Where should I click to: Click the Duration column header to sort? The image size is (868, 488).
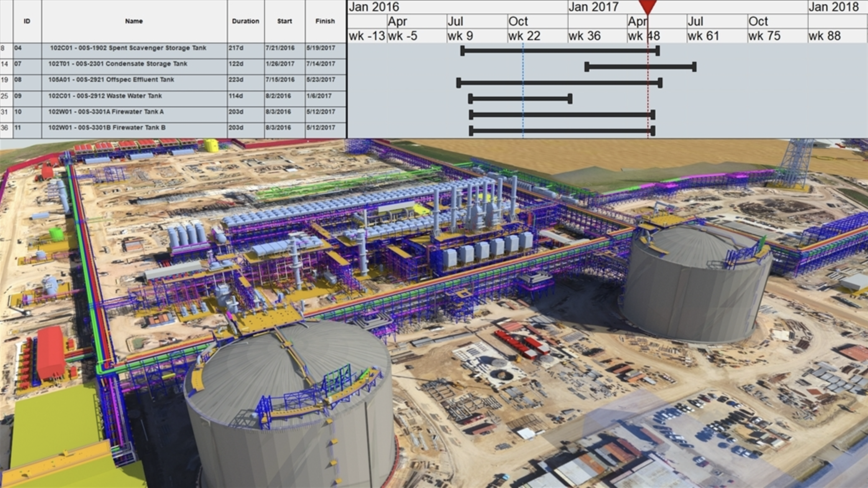pos(246,21)
